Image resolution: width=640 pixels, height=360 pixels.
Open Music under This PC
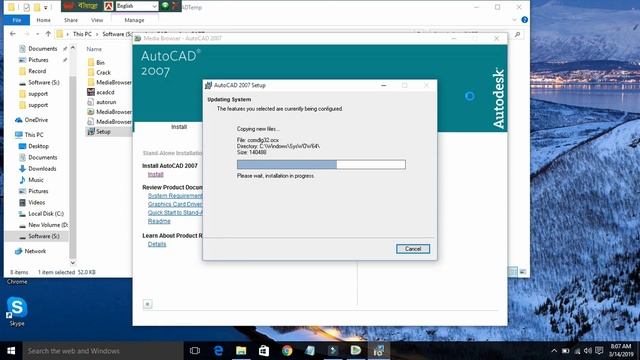tap(36, 180)
